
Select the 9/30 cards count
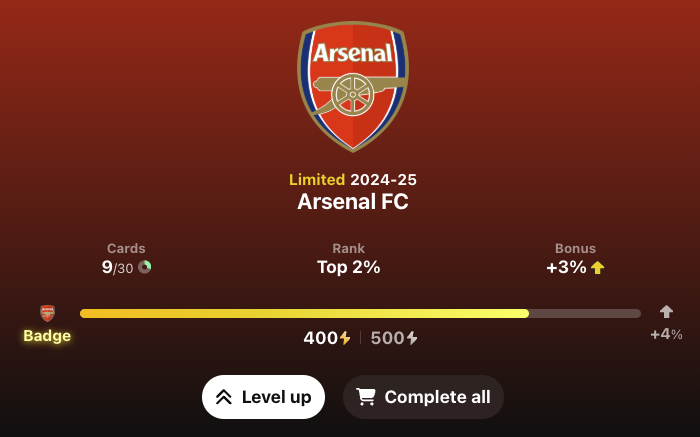117,267
